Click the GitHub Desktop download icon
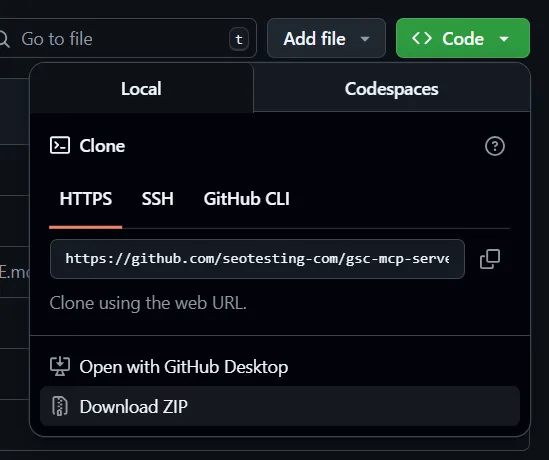The image size is (549, 460). coord(60,366)
